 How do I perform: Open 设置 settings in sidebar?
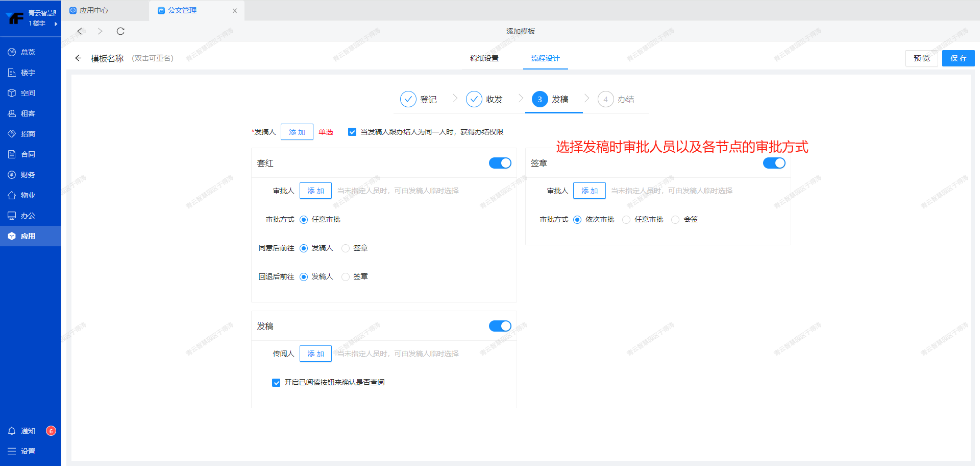point(28,451)
